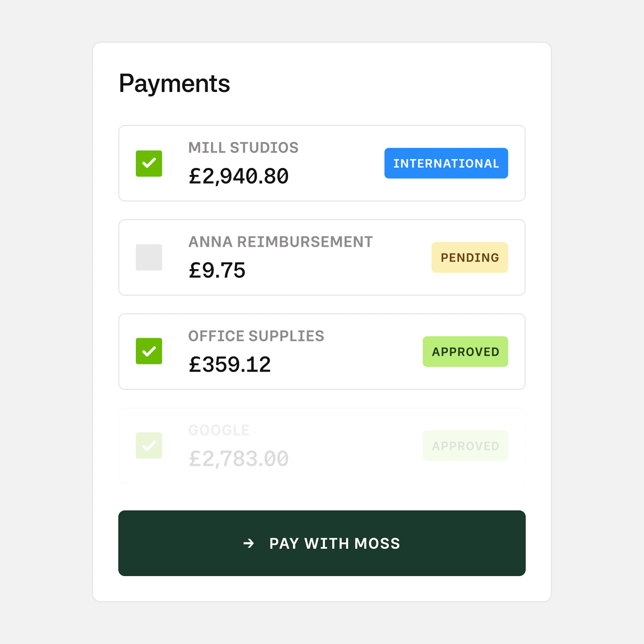Toggle the faded Google payment checkbox

[x=149, y=445]
